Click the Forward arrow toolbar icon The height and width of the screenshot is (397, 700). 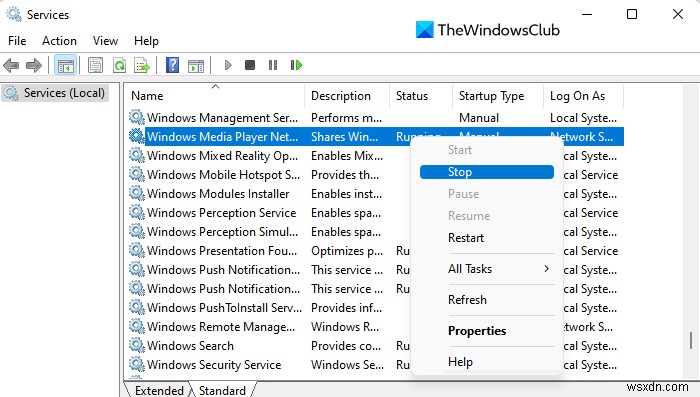[x=34, y=66]
